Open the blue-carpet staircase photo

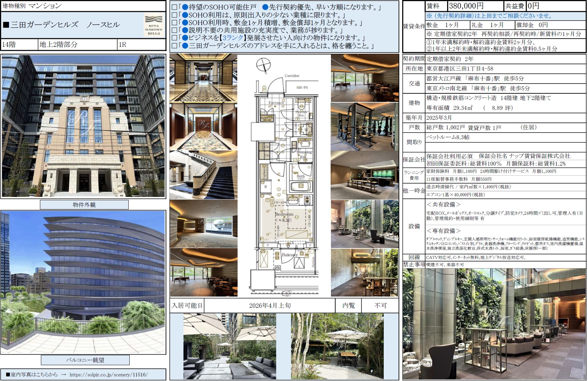pyautogui.click(x=203, y=175)
